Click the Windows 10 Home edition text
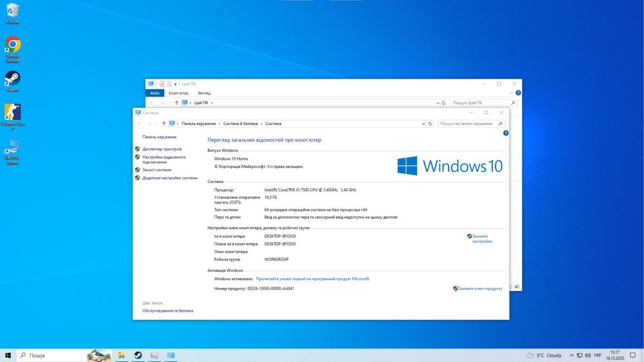Viewport: 644px width, 362px height. click(231, 158)
